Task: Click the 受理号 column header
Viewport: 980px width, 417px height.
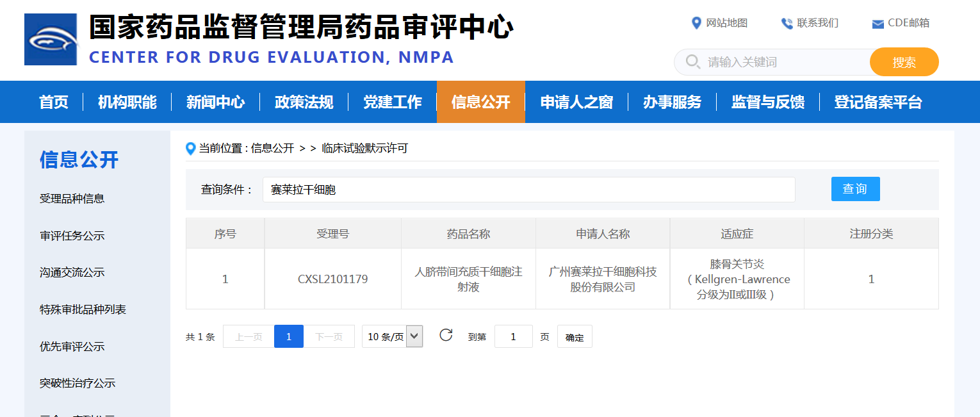Action: [333, 234]
